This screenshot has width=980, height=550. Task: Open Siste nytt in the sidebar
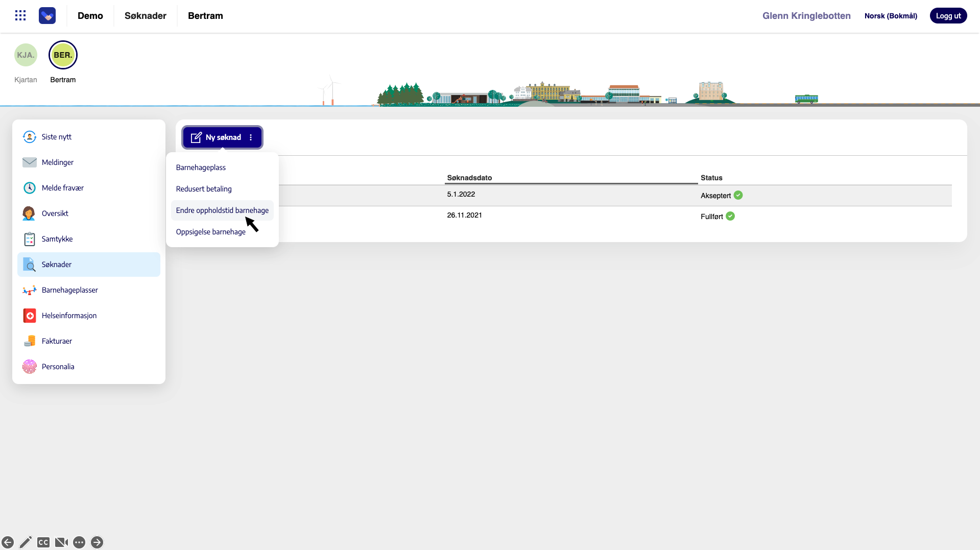pos(56,137)
